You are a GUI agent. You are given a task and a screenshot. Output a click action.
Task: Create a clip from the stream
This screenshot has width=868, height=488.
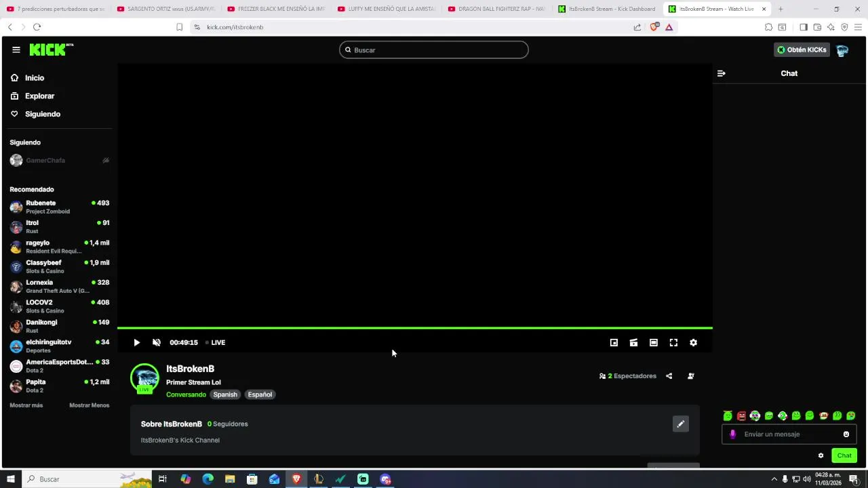(633, 342)
